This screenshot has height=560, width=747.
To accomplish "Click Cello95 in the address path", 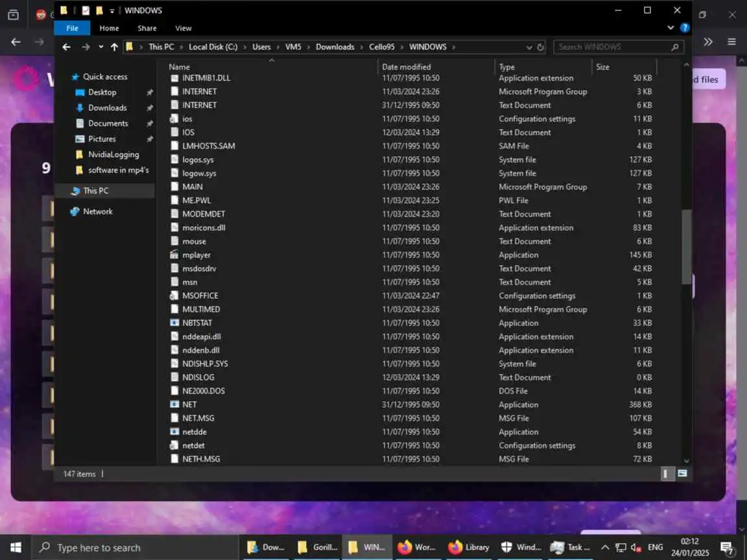I will pos(381,47).
